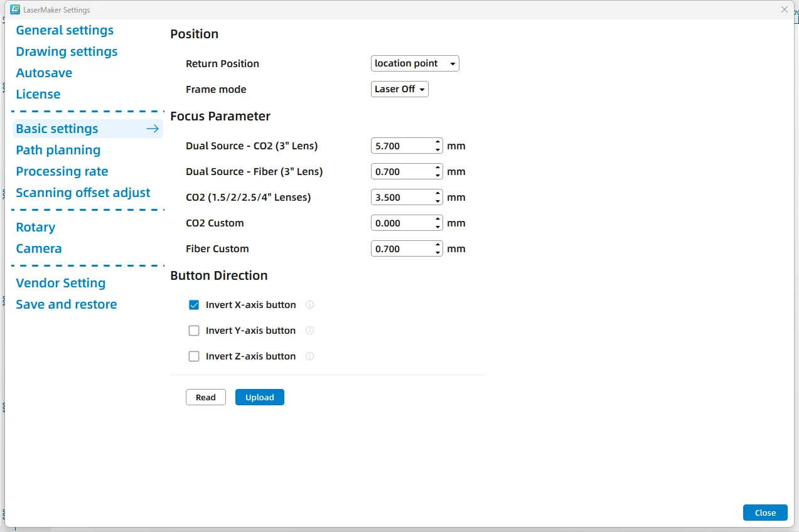
Task: Go to Camera settings section
Action: point(39,248)
